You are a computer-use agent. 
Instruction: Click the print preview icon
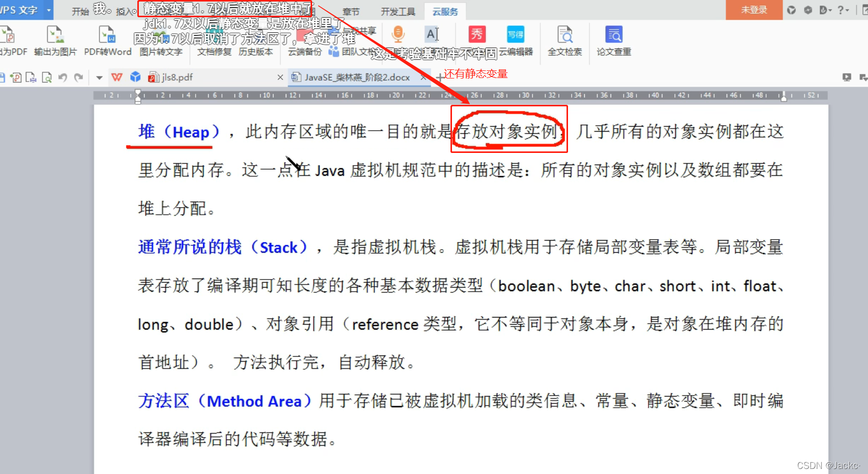[47, 77]
